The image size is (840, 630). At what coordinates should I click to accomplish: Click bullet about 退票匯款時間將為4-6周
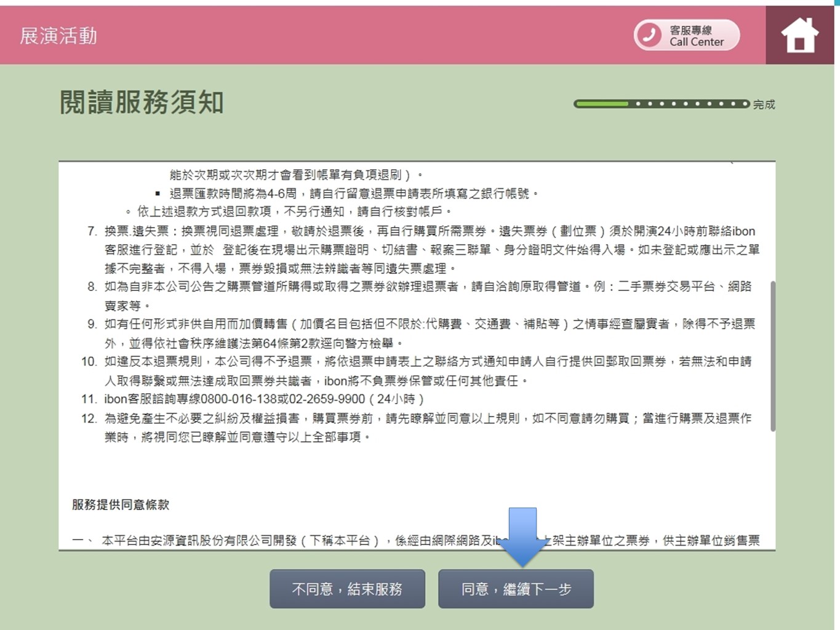pyautogui.click(x=354, y=194)
